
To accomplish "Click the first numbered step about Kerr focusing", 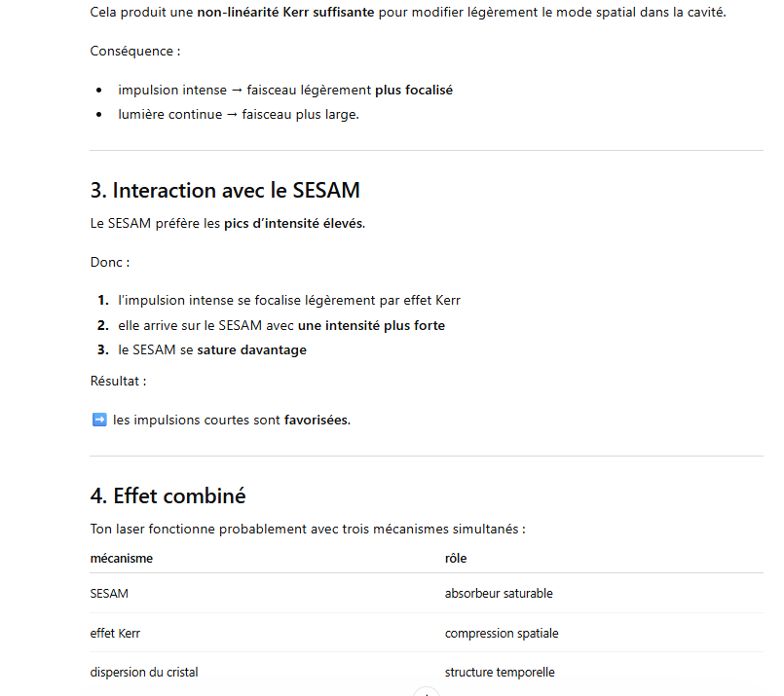I will [289, 300].
